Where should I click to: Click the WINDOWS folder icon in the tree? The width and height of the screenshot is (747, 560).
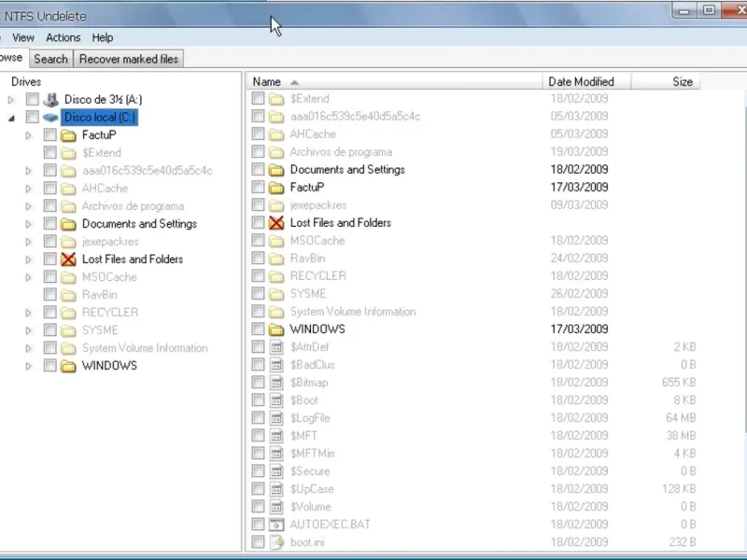click(68, 366)
